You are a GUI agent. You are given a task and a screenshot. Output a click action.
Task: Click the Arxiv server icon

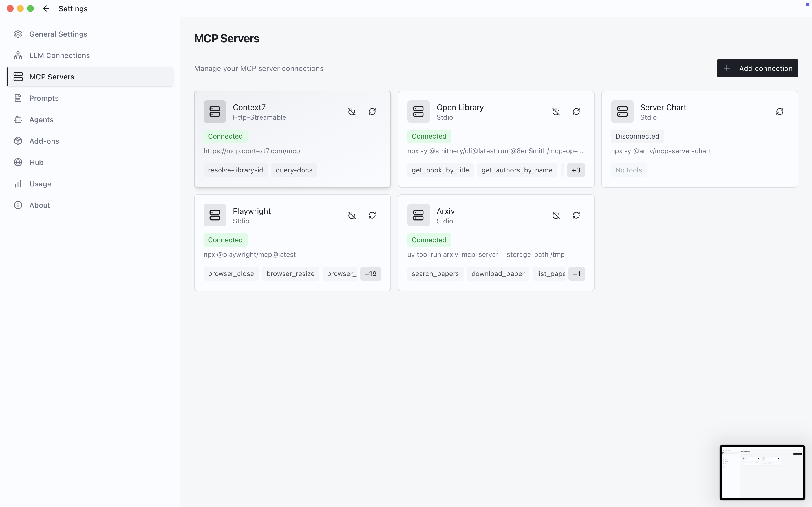(418, 215)
